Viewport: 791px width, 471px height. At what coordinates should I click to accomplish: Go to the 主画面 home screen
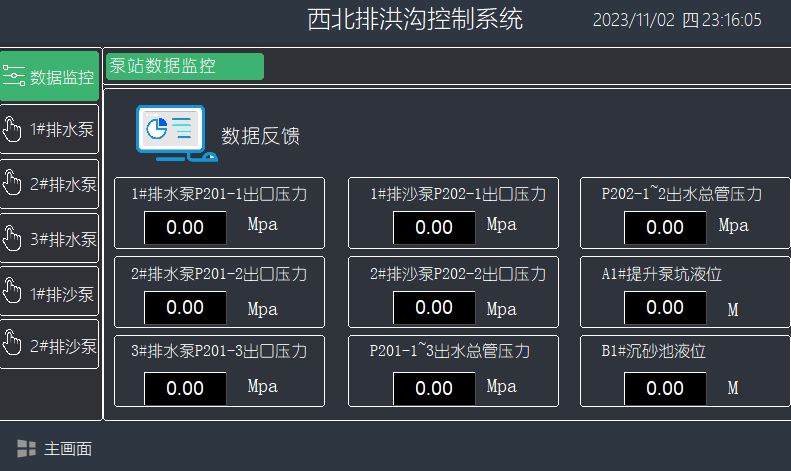coord(56,449)
